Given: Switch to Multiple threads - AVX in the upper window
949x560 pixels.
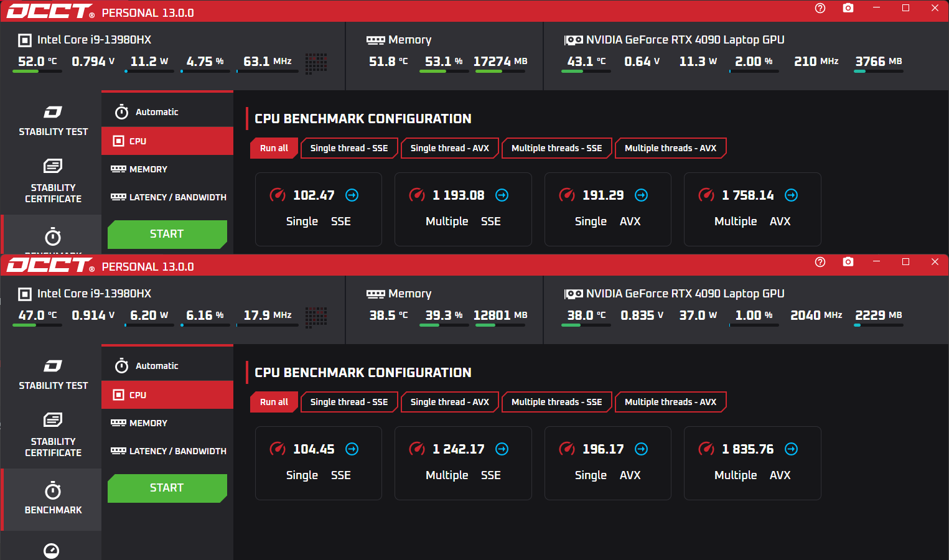Looking at the screenshot, I should 671,148.
